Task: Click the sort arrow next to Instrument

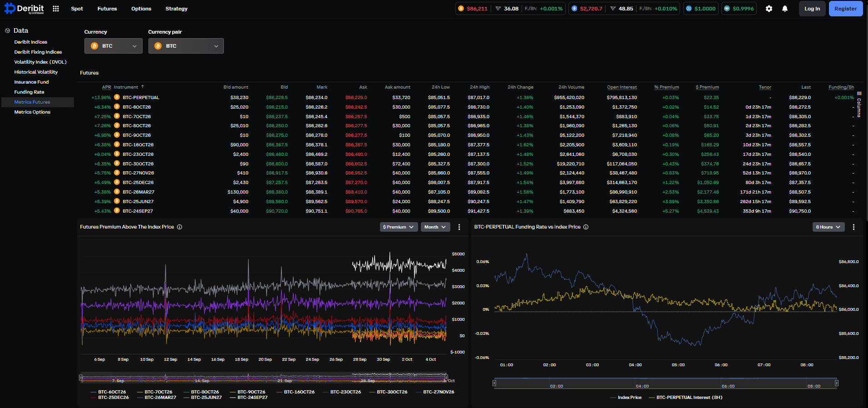Action: (143, 87)
